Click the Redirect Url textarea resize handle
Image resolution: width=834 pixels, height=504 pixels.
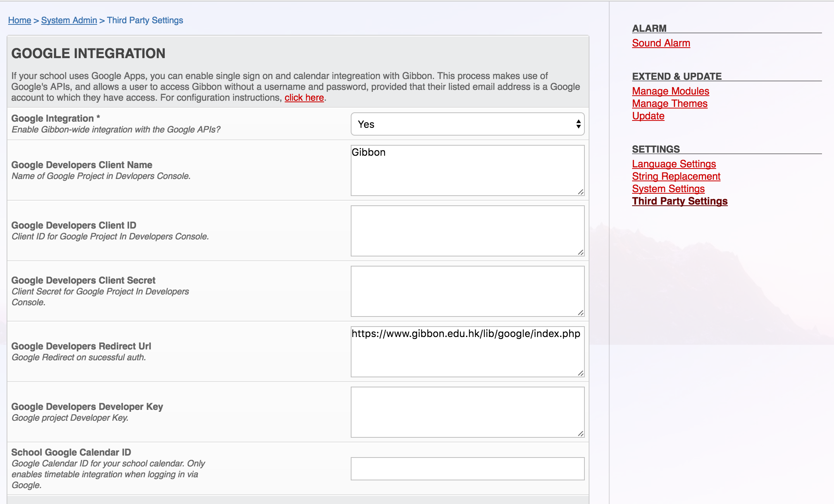(581, 373)
